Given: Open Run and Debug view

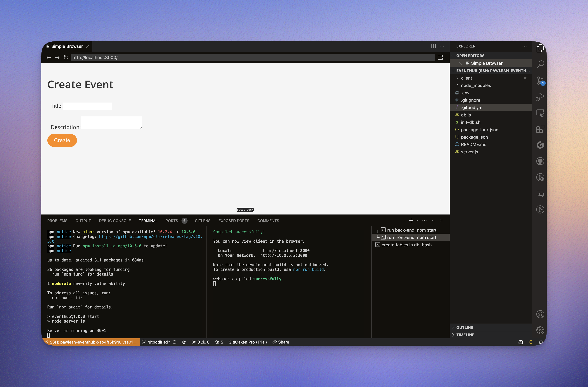Looking at the screenshot, I should pyautogui.click(x=540, y=96).
